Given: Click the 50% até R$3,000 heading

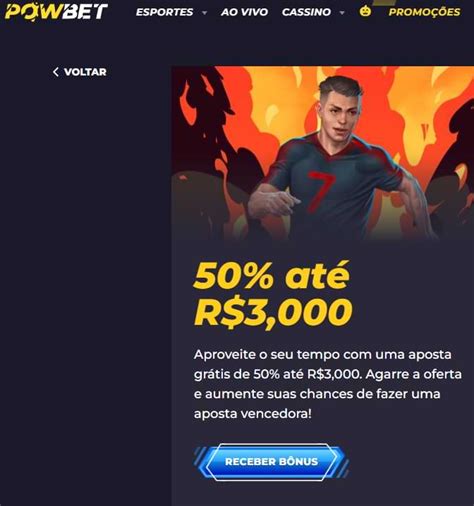Looking at the screenshot, I should pos(273,294).
